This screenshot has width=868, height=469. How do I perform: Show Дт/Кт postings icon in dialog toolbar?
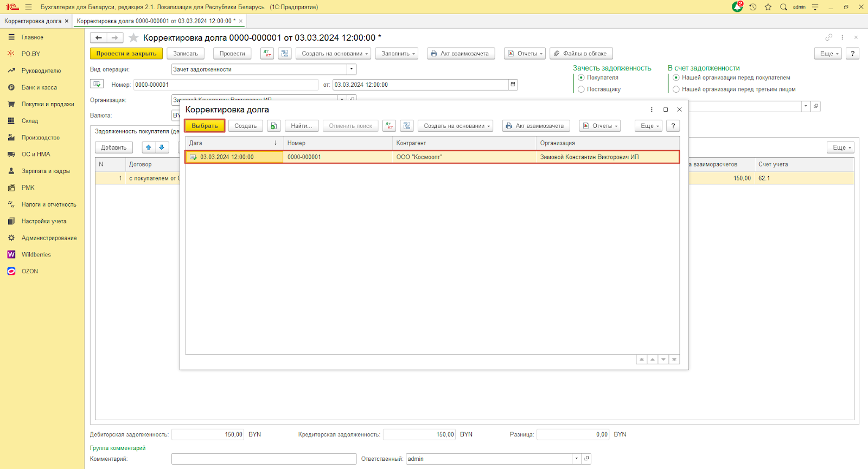(390, 126)
